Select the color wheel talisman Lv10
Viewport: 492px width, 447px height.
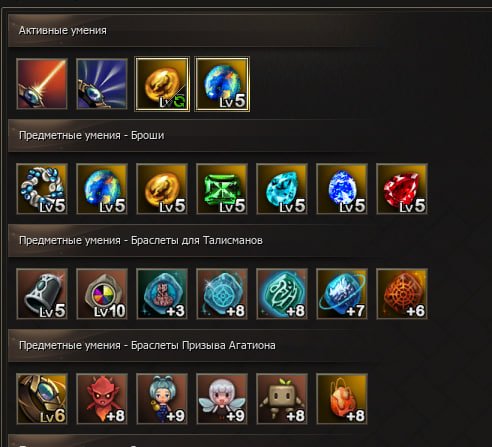pos(102,294)
